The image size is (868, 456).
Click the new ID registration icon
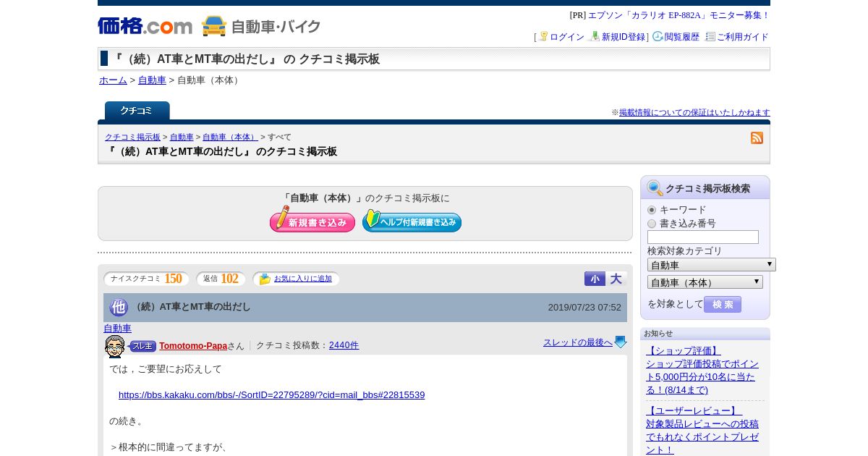595,36
